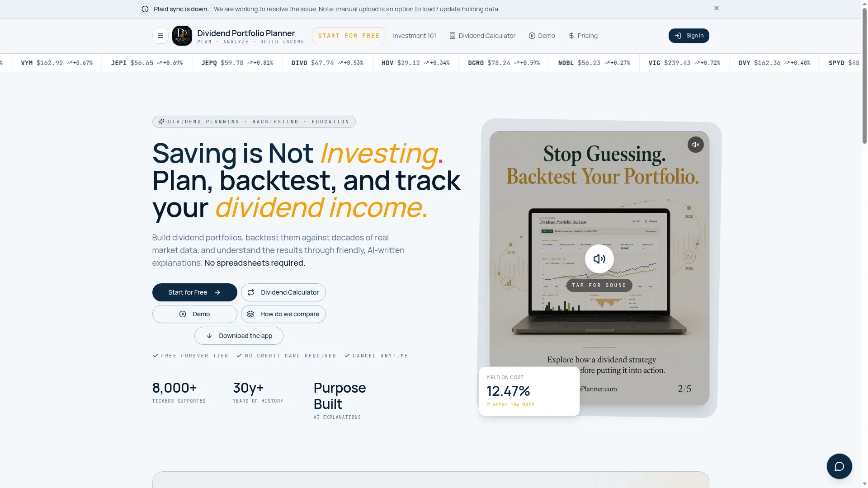
Task: Open Dividend Calculator in the top navigation
Action: click(x=482, y=36)
